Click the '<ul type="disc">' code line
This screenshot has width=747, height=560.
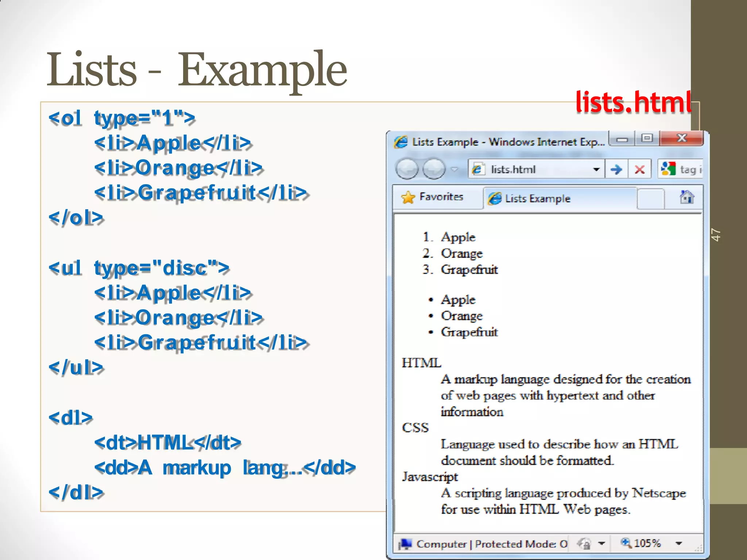(x=139, y=268)
